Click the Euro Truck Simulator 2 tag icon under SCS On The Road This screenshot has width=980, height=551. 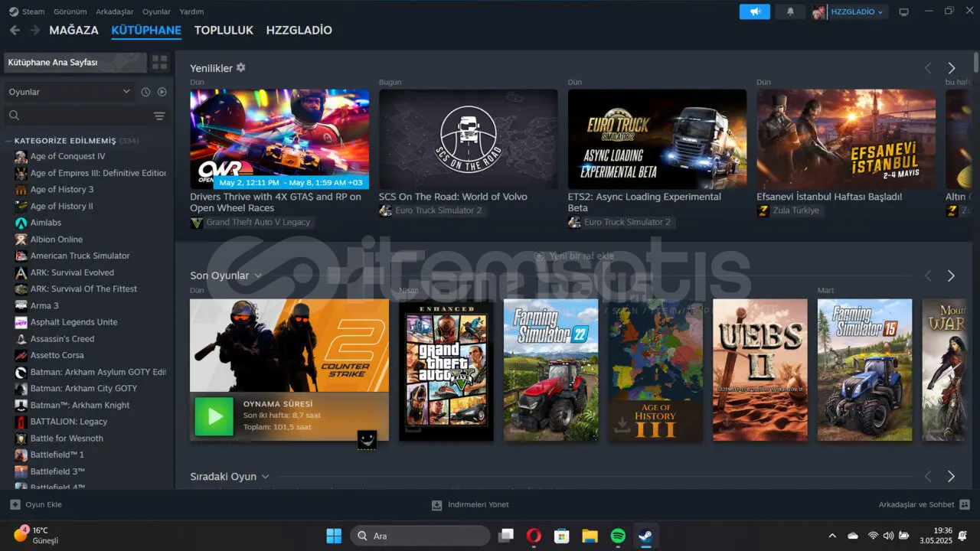385,210
